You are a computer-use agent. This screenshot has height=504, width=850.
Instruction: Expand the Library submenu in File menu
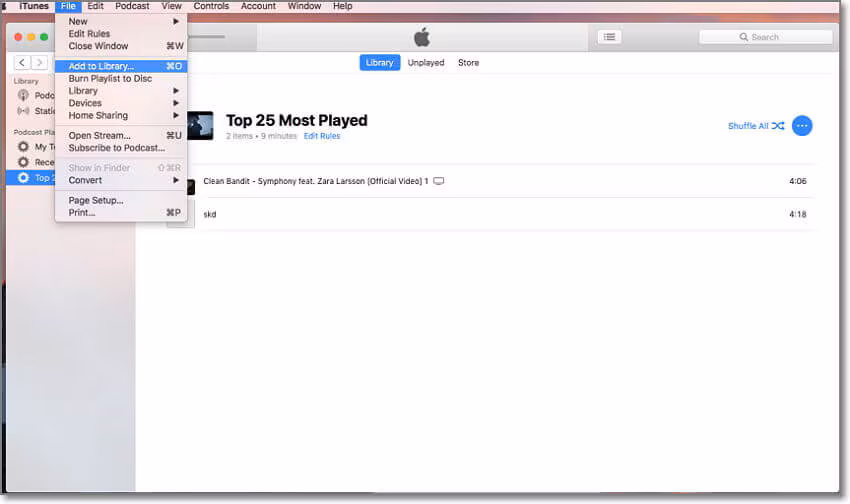121,91
